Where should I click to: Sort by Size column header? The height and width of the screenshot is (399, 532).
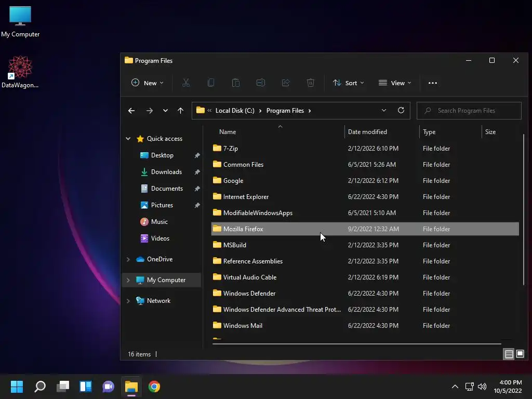pyautogui.click(x=490, y=132)
